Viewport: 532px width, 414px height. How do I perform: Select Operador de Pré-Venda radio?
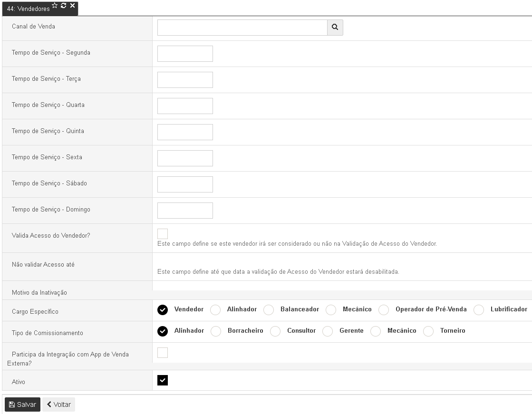point(384,310)
